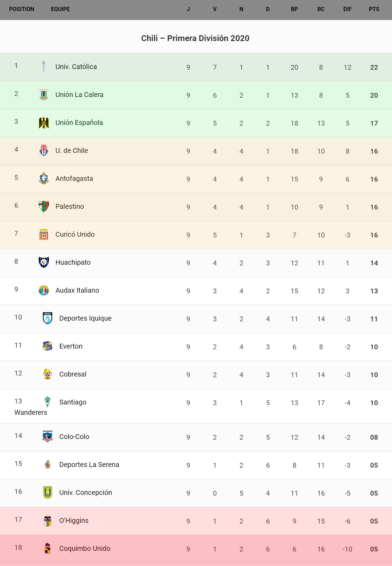The height and width of the screenshot is (566, 392).
Task: Click the Huachipato club badge
Action: (44, 262)
